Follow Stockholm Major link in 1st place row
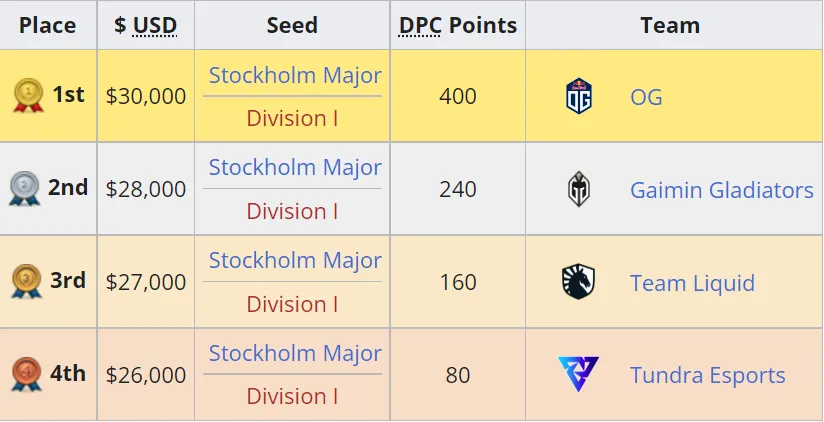The height and width of the screenshot is (422, 824). click(x=295, y=75)
